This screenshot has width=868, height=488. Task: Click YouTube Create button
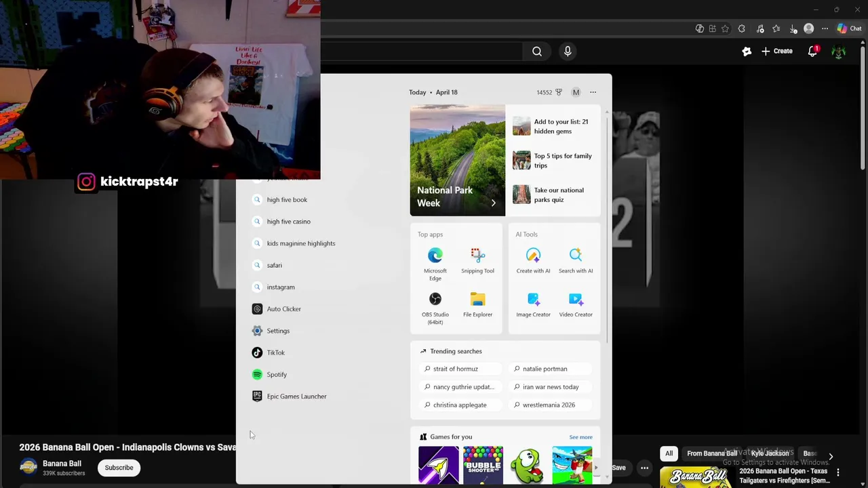click(776, 51)
